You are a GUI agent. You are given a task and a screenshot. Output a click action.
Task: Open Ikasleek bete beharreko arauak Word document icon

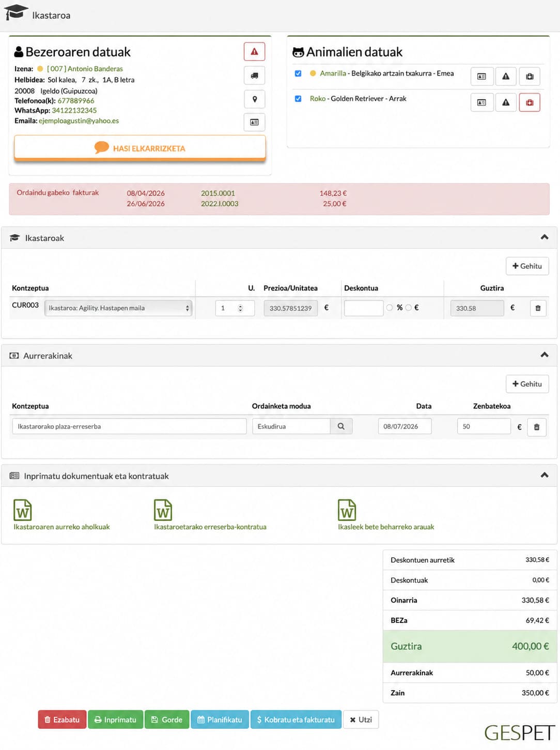pos(347,510)
